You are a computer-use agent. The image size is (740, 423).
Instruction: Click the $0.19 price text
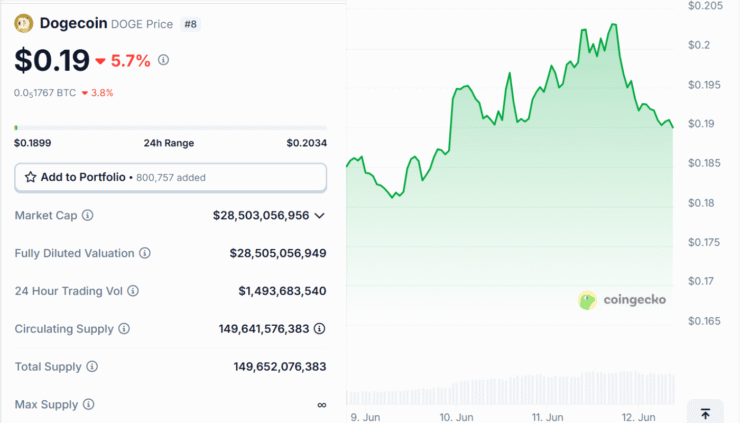pos(52,60)
